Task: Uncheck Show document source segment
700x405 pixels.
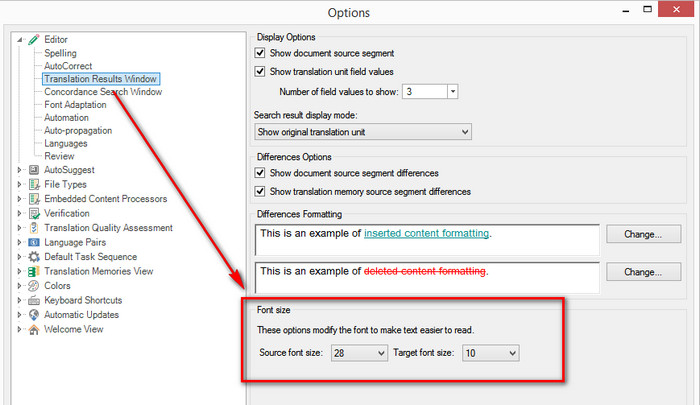Action: 260,53
